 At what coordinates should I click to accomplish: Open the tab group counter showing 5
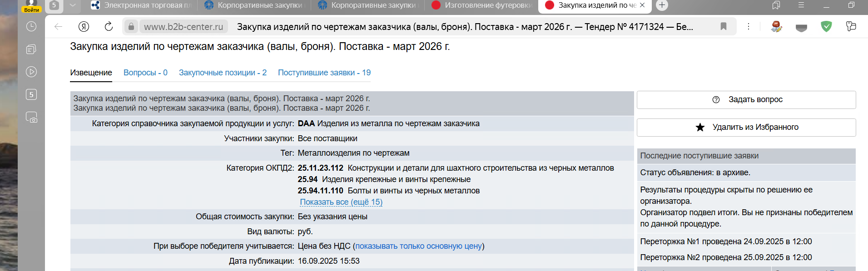pyautogui.click(x=54, y=5)
